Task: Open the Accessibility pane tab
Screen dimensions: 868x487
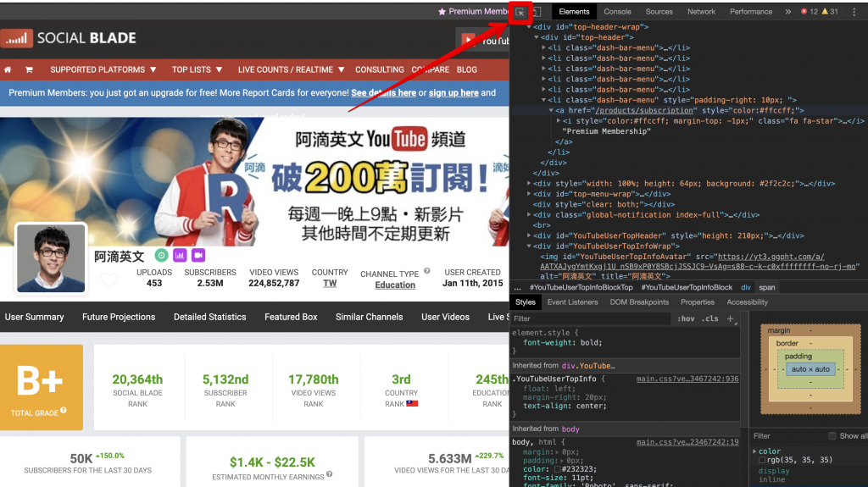Action: pyautogui.click(x=748, y=302)
